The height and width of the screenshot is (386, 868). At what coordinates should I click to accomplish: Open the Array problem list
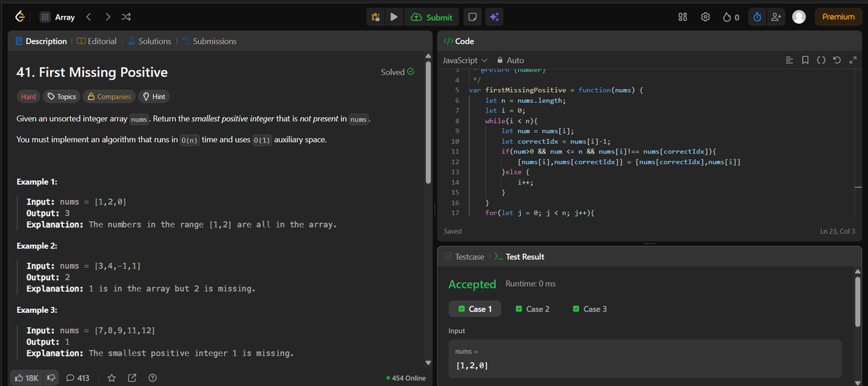57,17
